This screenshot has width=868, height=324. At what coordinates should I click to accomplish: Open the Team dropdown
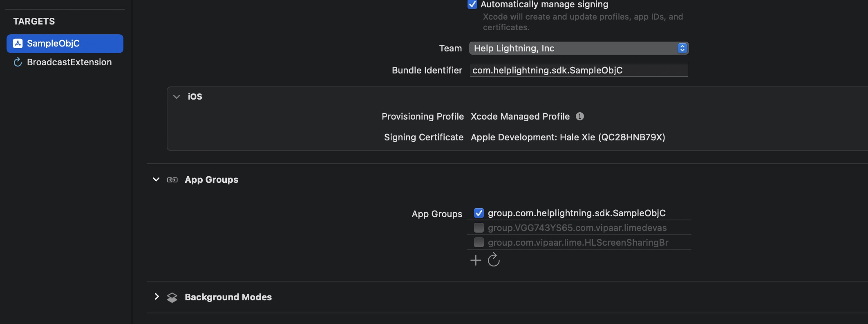(579, 48)
